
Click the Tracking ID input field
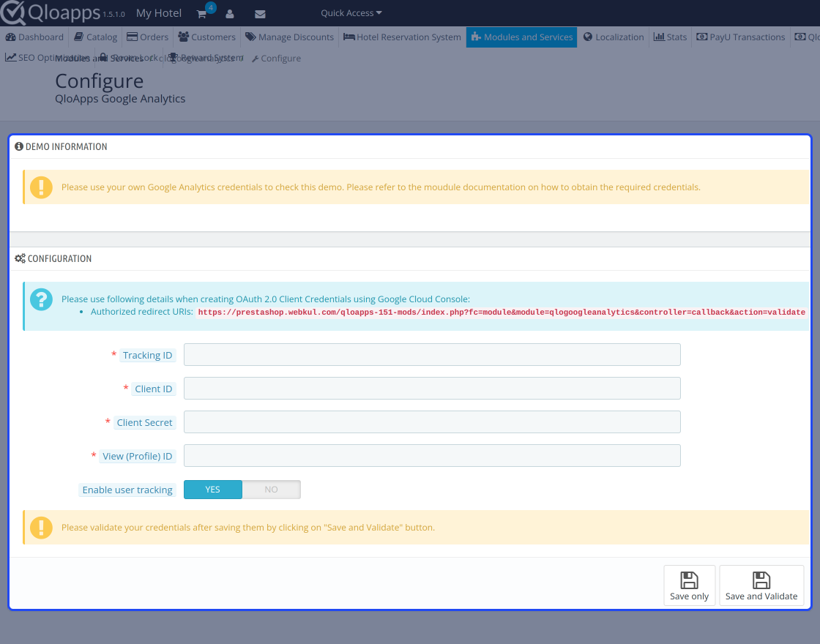pos(432,354)
